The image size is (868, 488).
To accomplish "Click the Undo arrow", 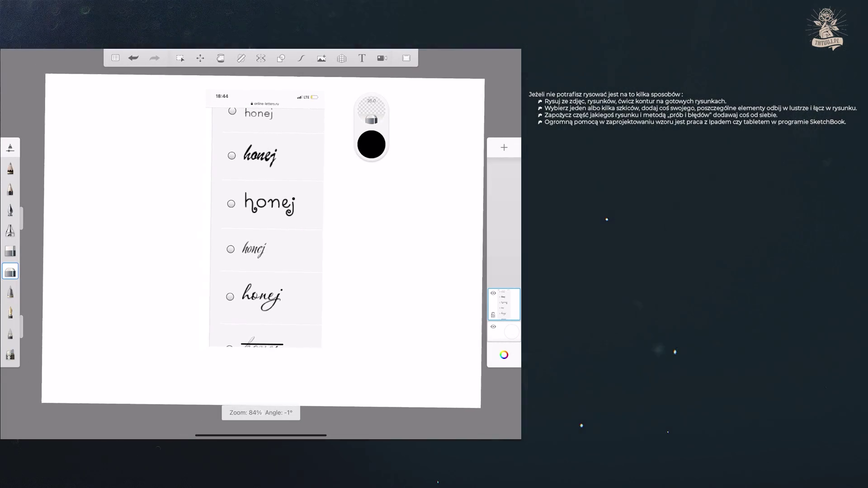I will 133,58.
